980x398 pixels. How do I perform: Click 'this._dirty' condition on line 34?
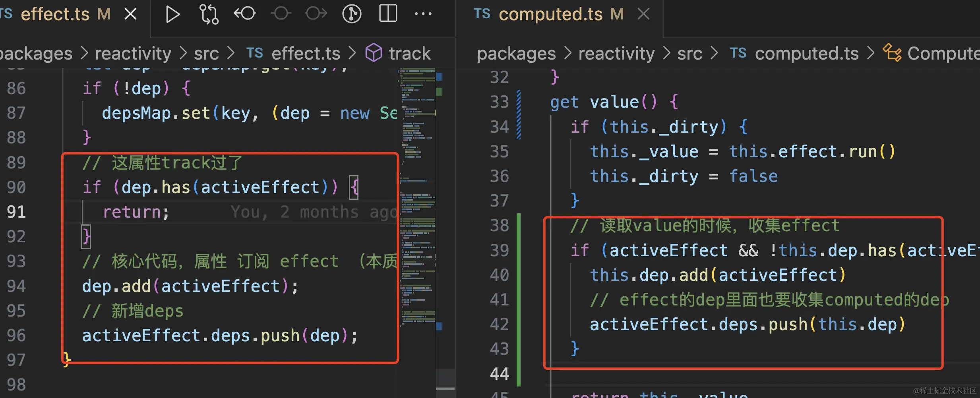pos(664,127)
